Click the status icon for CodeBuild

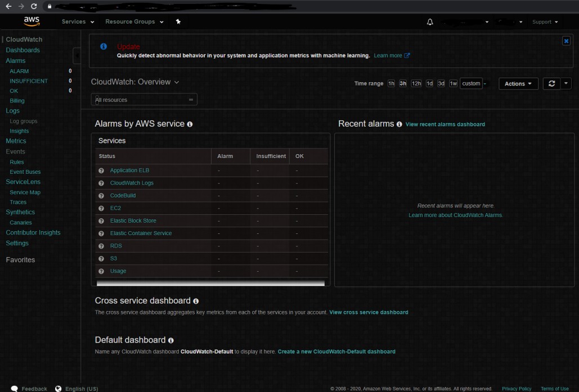[x=101, y=196]
